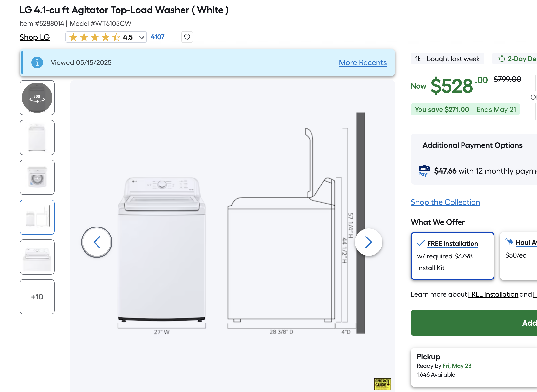Open the 360 degree view thumbnail
Screen dimensions: 537x392
tap(37, 98)
